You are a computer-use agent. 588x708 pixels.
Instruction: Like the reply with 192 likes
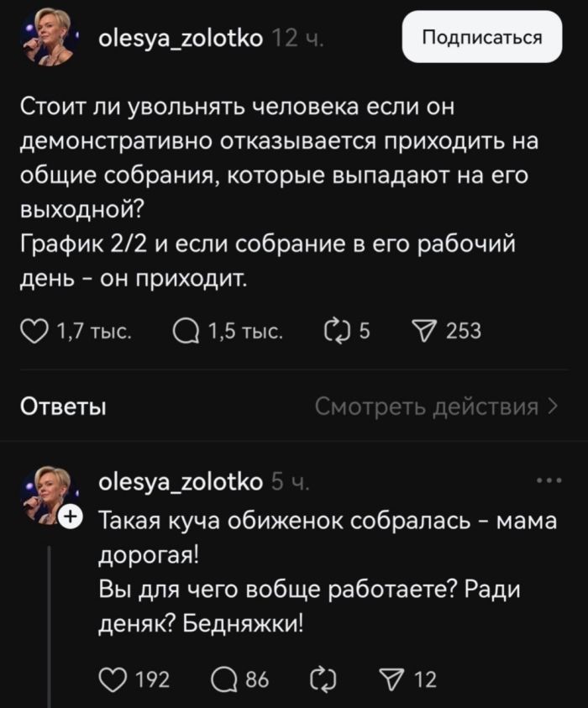[113, 679]
